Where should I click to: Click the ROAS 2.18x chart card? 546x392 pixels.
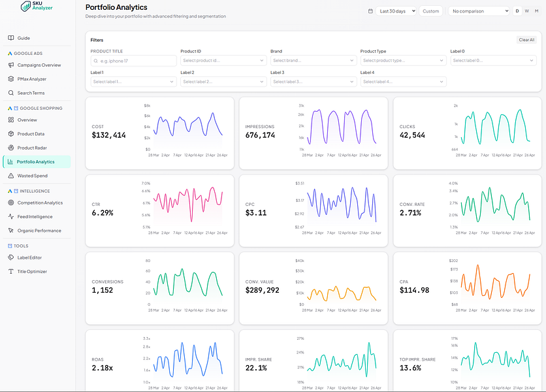pyautogui.click(x=159, y=361)
